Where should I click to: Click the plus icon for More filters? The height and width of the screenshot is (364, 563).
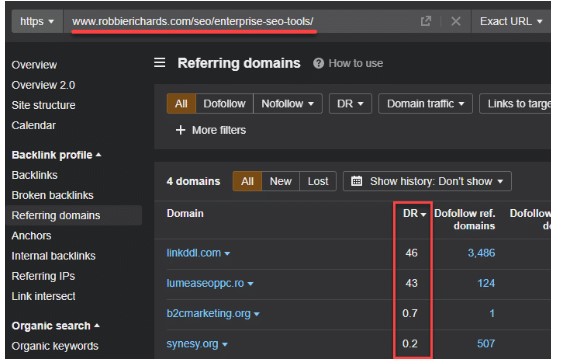[180, 130]
